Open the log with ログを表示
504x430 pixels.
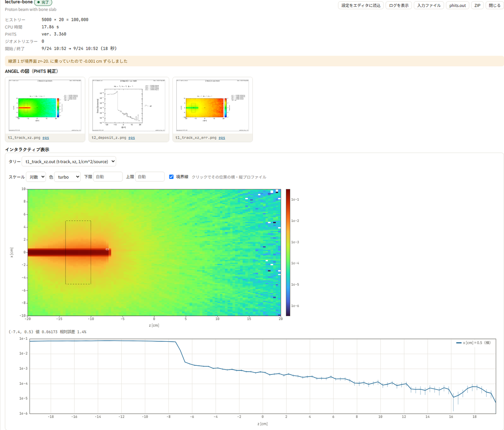pos(399,6)
